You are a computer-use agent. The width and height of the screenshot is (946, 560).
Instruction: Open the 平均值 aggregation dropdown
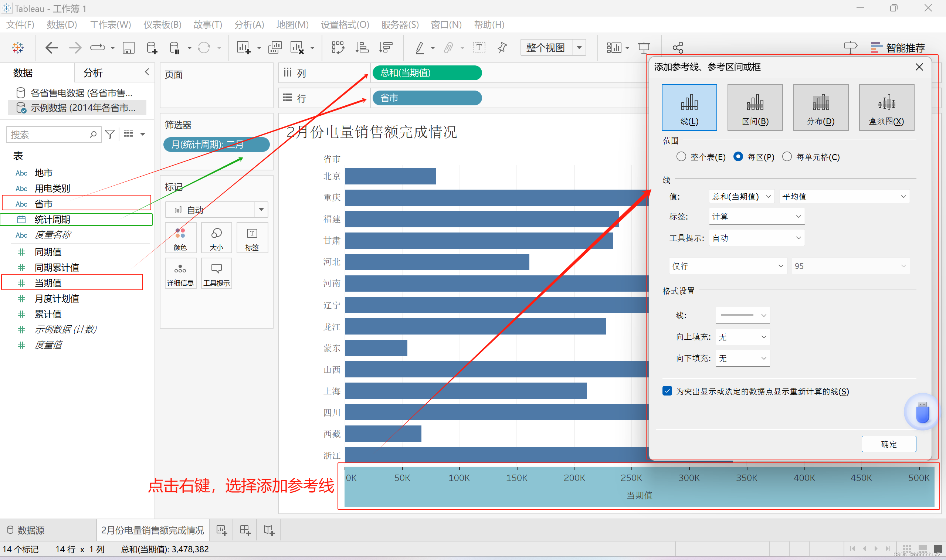(x=844, y=197)
